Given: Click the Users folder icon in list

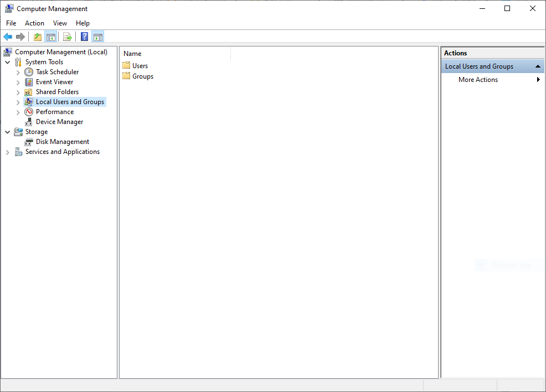Looking at the screenshot, I should click(126, 65).
